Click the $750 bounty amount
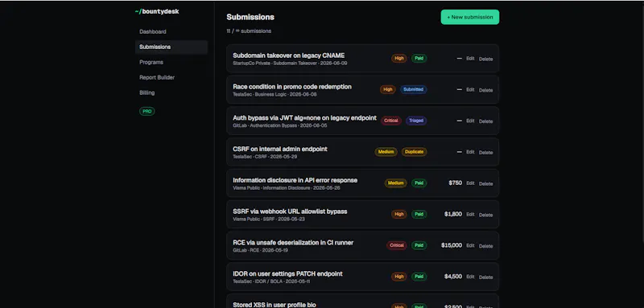 [455, 183]
